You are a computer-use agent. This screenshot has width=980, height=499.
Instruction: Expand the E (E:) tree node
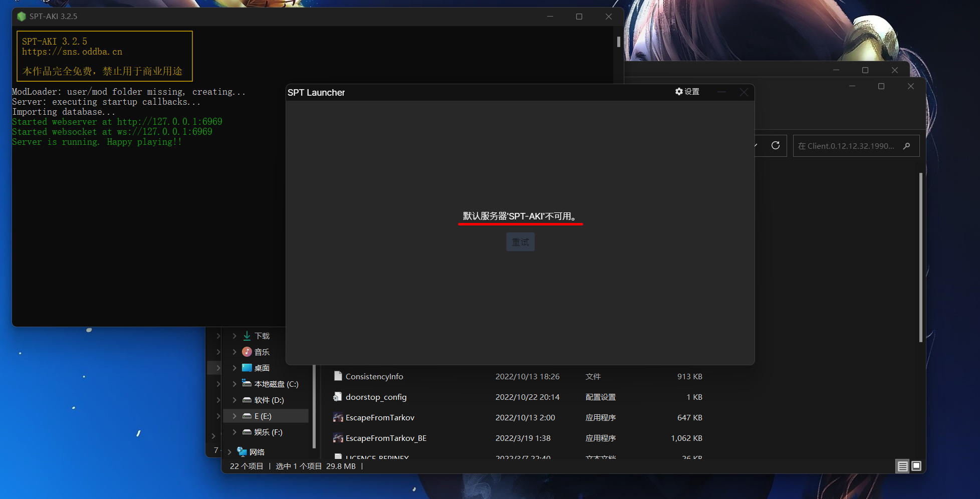pos(234,416)
